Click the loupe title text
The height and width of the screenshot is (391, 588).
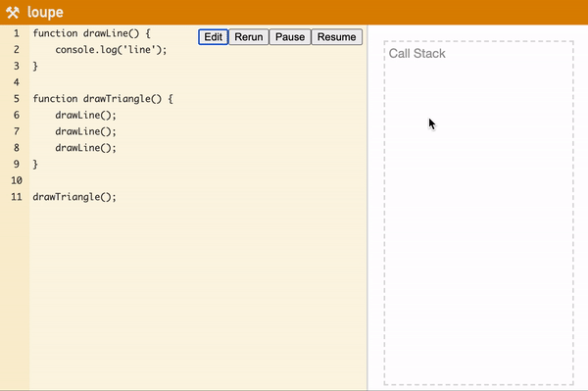pyautogui.click(x=45, y=13)
